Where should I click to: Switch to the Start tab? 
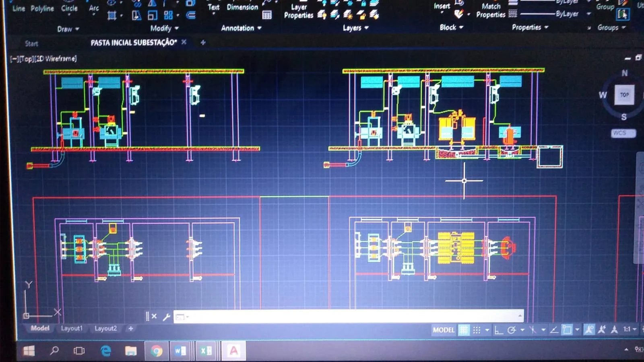[31, 43]
